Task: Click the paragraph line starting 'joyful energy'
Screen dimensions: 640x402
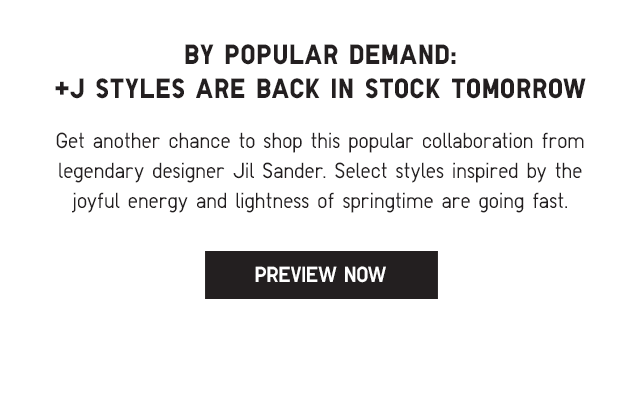Action: tap(320, 202)
